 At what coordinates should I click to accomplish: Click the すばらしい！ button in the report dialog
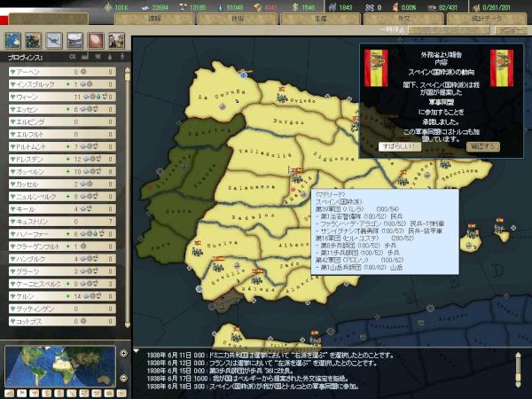400,146
